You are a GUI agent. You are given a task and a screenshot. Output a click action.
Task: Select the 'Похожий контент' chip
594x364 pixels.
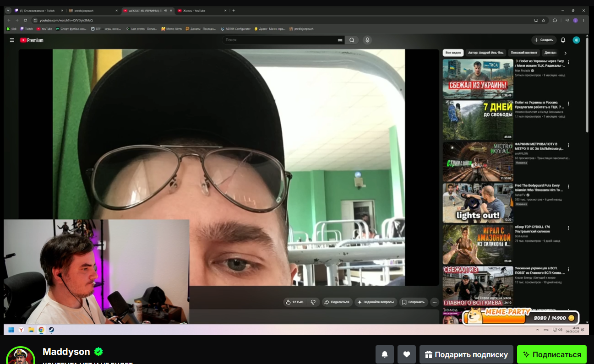523,53
